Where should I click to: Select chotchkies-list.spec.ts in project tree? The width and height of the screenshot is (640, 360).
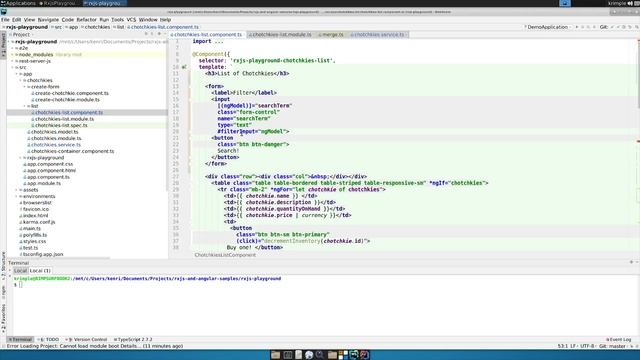pyautogui.click(x=61, y=125)
